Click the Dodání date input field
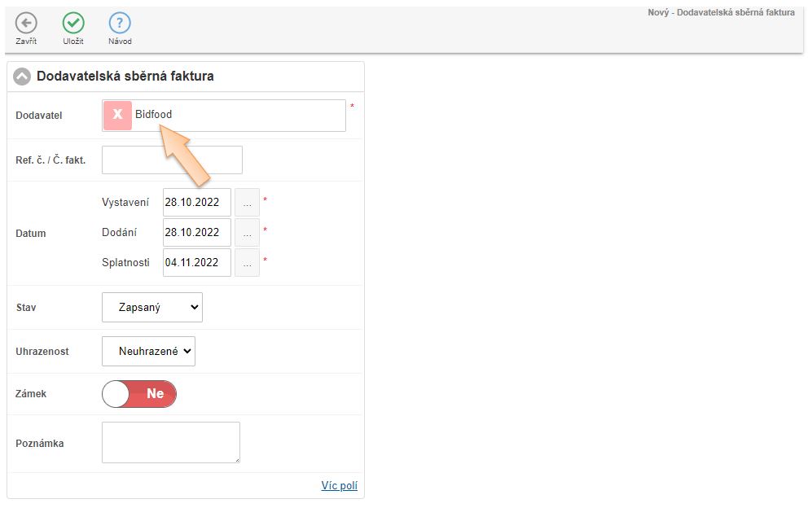 196,233
